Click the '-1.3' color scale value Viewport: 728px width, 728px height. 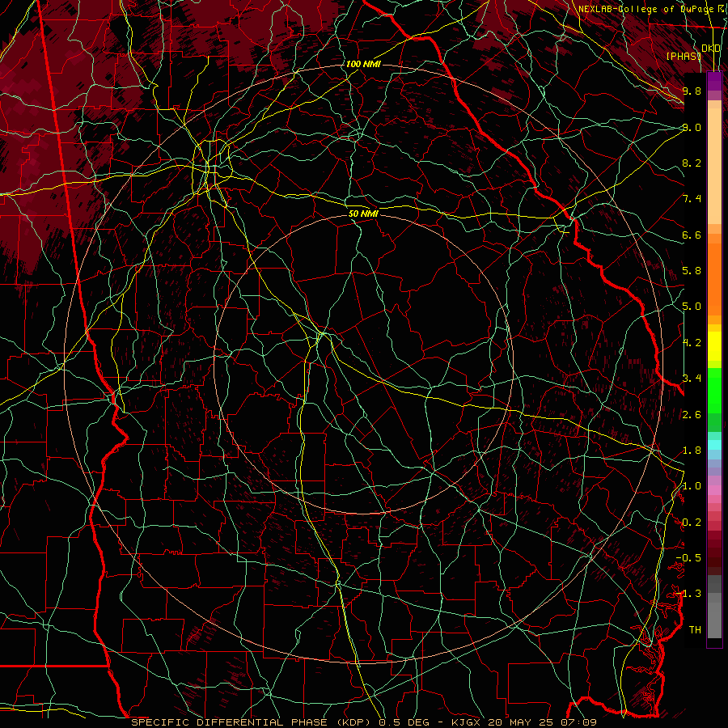click(x=688, y=594)
